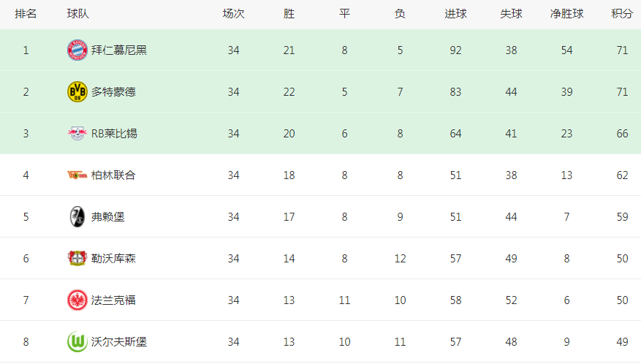Click the Union Berlin club logo

click(x=77, y=175)
